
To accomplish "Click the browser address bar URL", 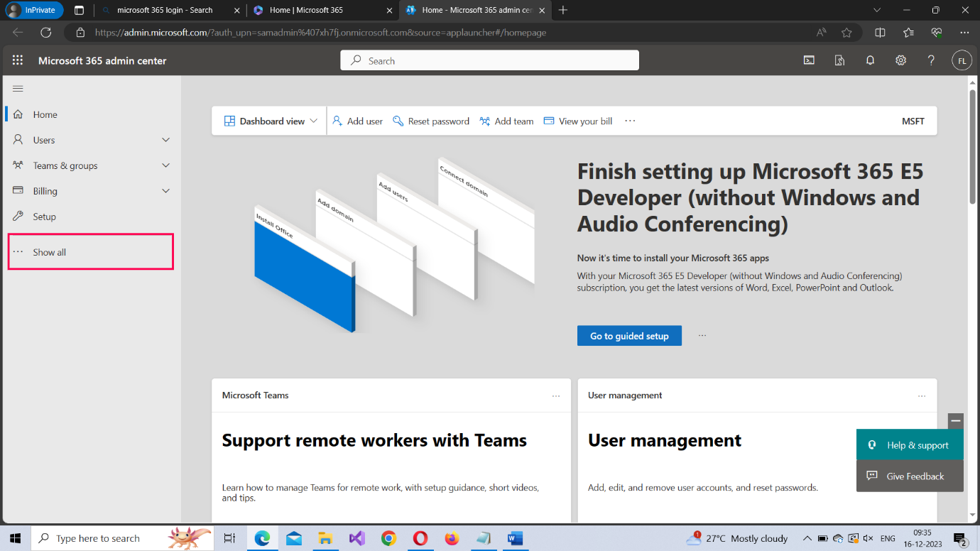I will [x=320, y=32].
